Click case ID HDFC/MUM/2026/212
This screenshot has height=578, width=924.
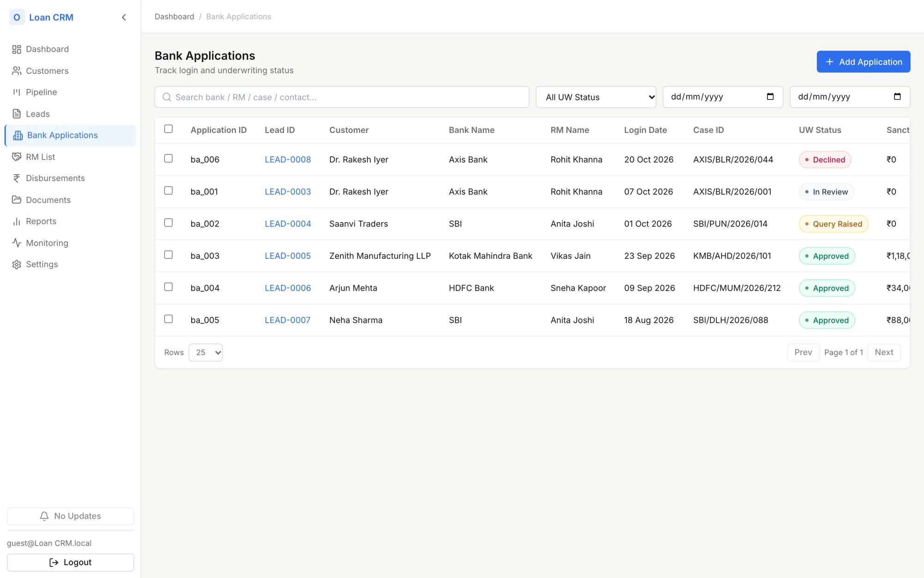point(737,288)
